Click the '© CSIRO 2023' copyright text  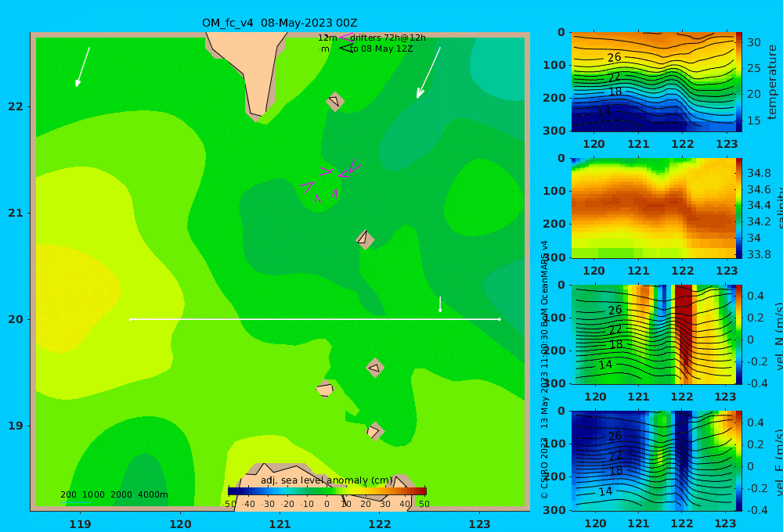[544, 469]
